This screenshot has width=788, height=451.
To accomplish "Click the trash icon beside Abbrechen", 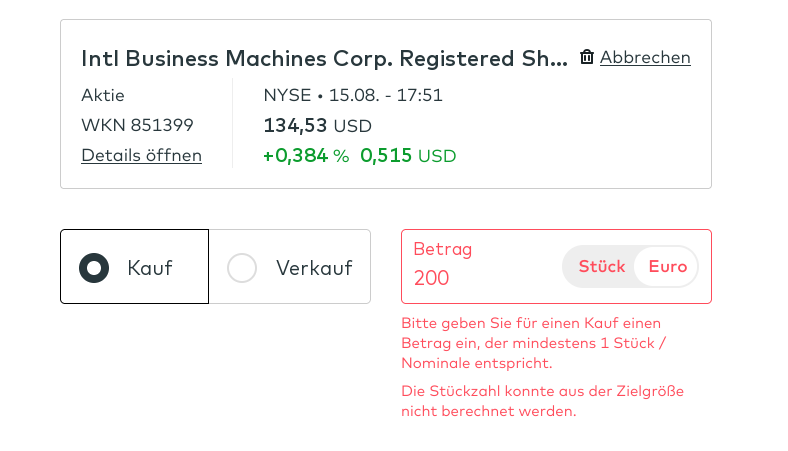I will pyautogui.click(x=587, y=57).
